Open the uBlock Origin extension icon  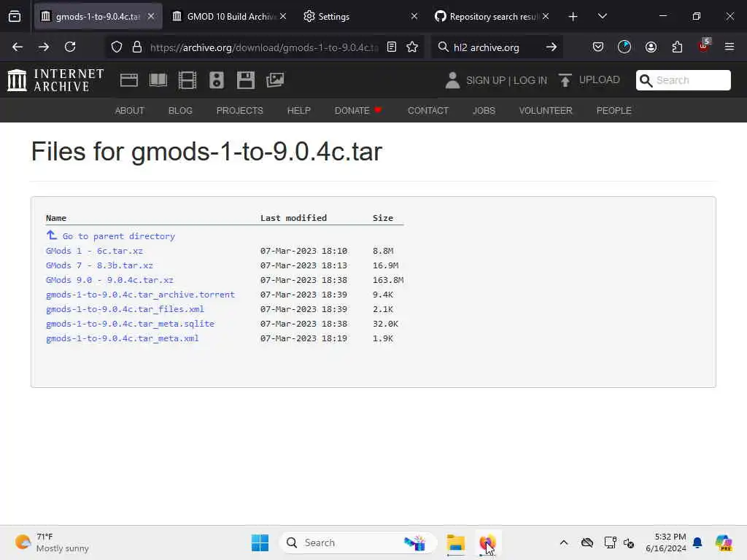(704, 46)
